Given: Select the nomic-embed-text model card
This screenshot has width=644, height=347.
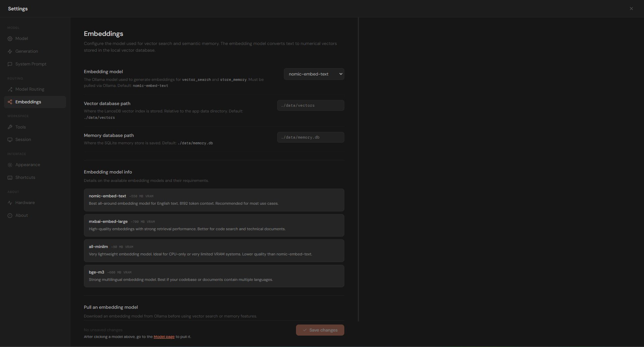Looking at the screenshot, I should (214, 200).
